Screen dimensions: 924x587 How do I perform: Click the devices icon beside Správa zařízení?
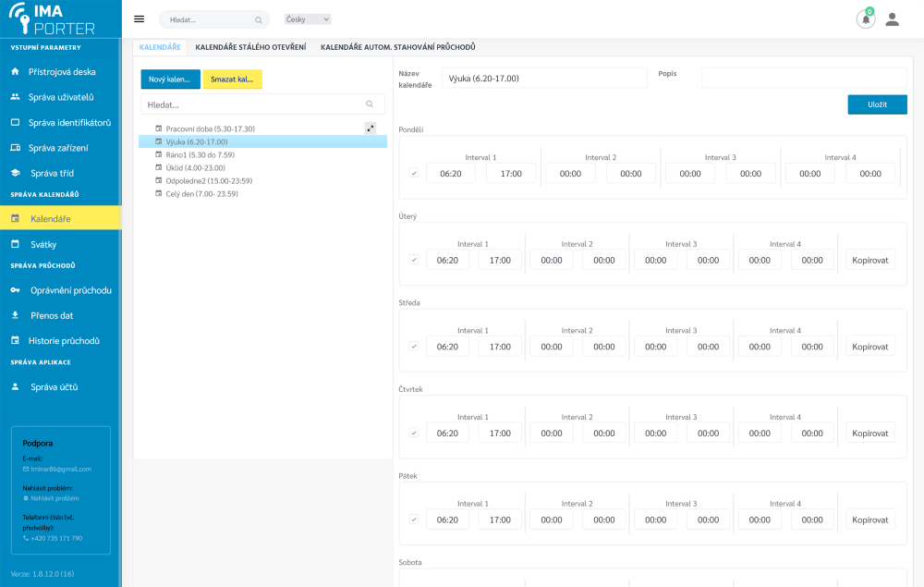tap(16, 147)
